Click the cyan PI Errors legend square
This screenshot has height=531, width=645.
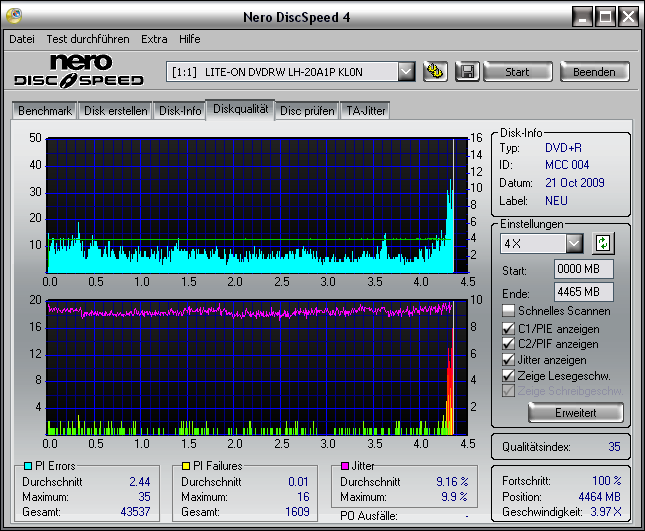[x=26, y=466]
